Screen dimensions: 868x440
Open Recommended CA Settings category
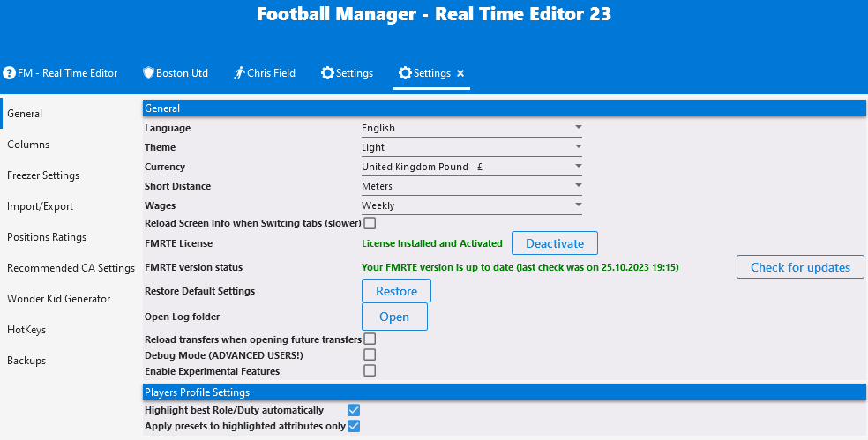(x=71, y=268)
